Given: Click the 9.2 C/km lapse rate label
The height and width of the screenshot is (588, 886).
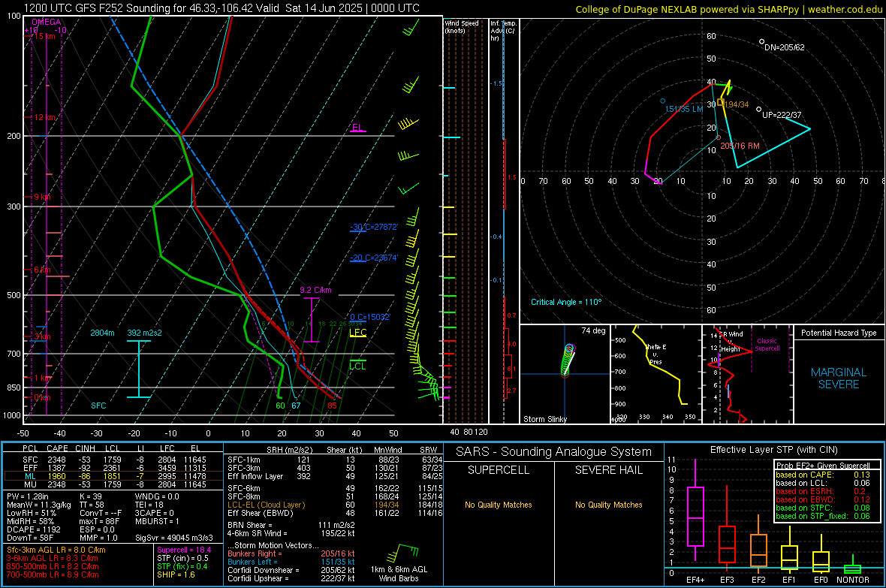Looking at the screenshot, I should 315,290.
